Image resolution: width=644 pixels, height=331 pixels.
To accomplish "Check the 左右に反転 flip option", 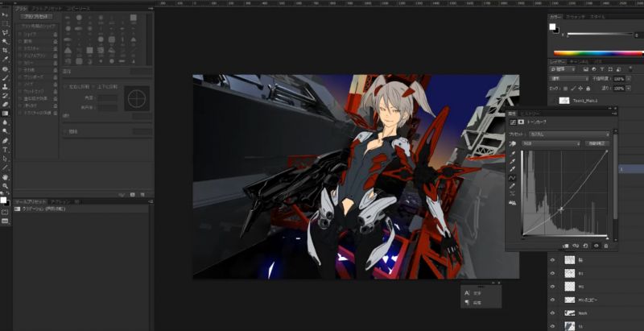I will [x=66, y=87].
